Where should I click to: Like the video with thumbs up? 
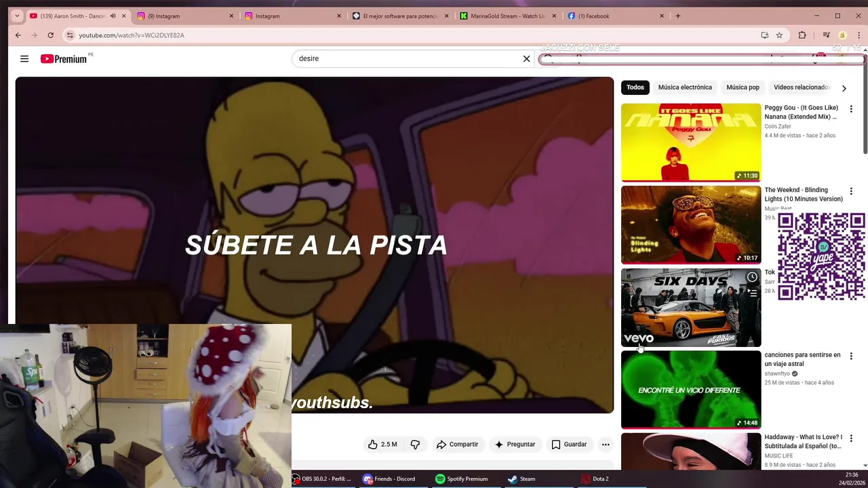click(382, 445)
